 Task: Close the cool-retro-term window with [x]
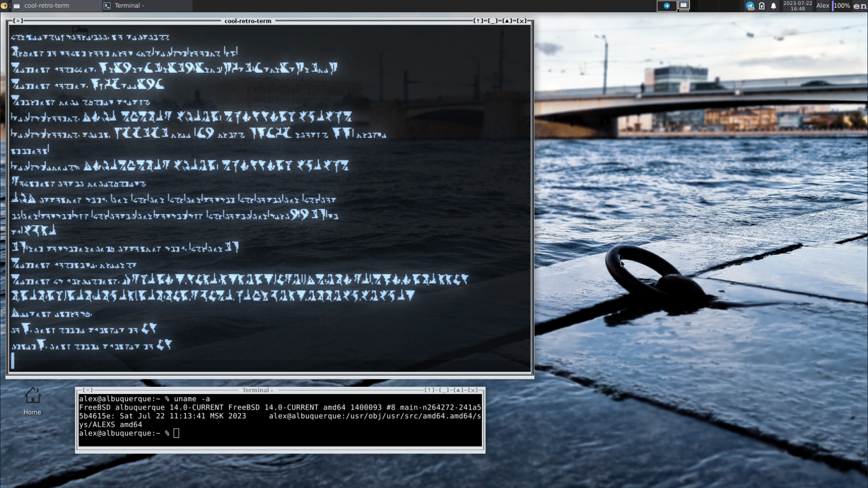point(521,21)
